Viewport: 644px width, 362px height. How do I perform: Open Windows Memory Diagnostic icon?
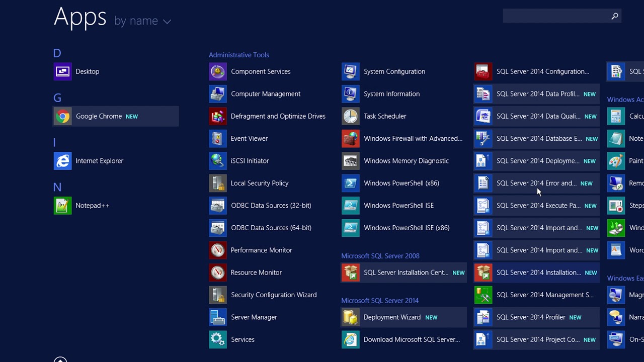pos(351,161)
